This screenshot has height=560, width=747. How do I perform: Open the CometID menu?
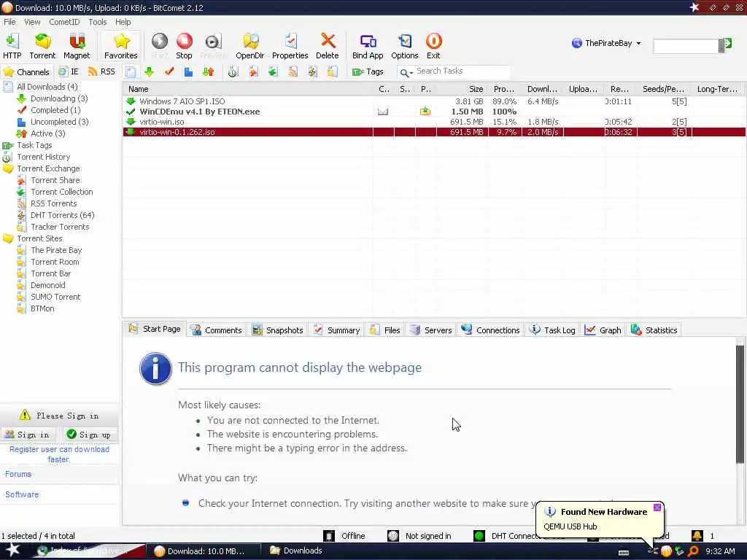64,22
